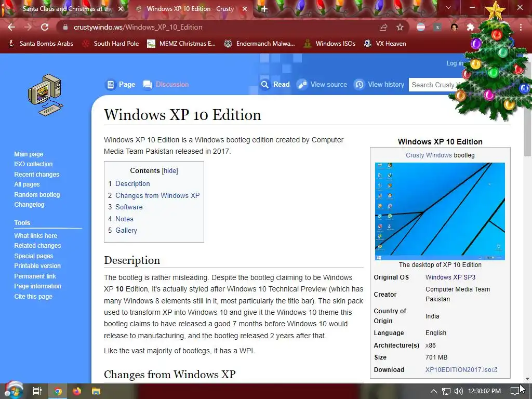Open VX Heaven bookmark

[385, 44]
